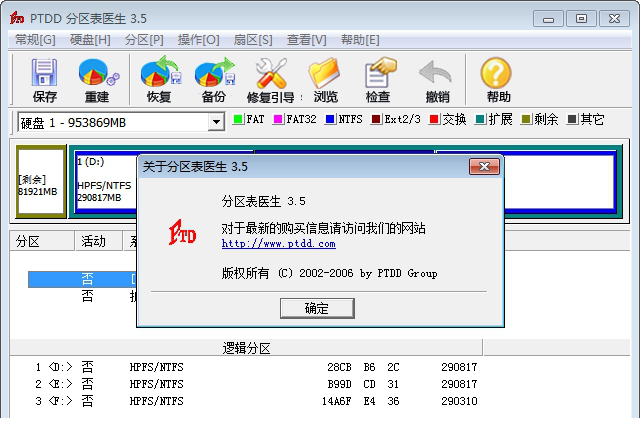640x434 pixels.
Task: Open the 扇区[S] menu
Action: 253,40
